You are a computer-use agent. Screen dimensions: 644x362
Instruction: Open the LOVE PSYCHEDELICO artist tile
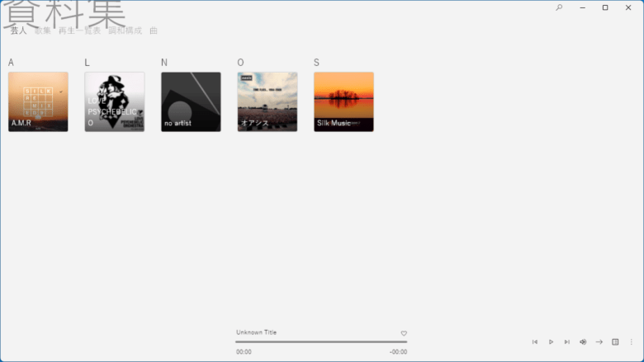click(115, 102)
